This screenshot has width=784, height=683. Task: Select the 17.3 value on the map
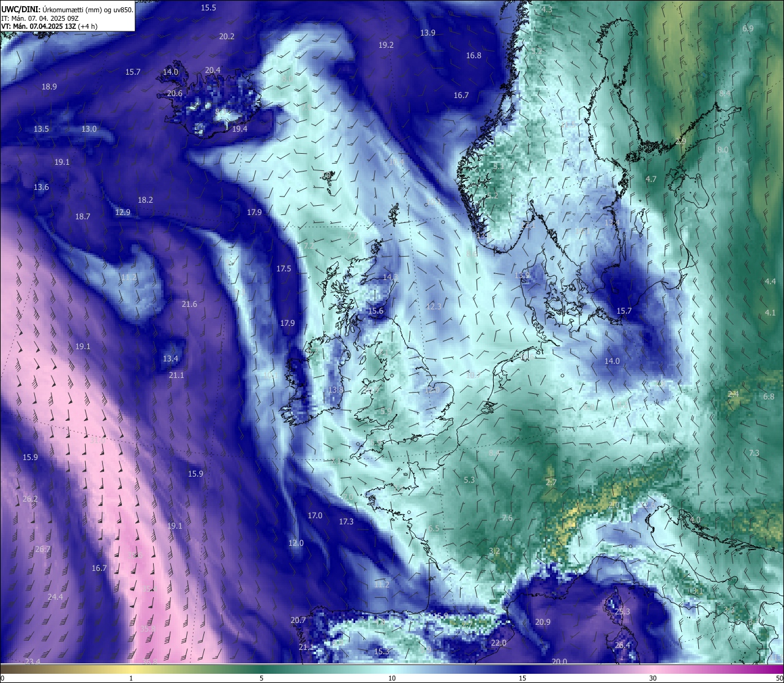[346, 521]
